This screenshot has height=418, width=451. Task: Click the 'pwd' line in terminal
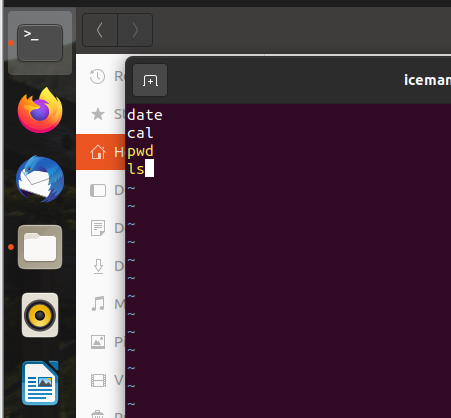coord(140,151)
